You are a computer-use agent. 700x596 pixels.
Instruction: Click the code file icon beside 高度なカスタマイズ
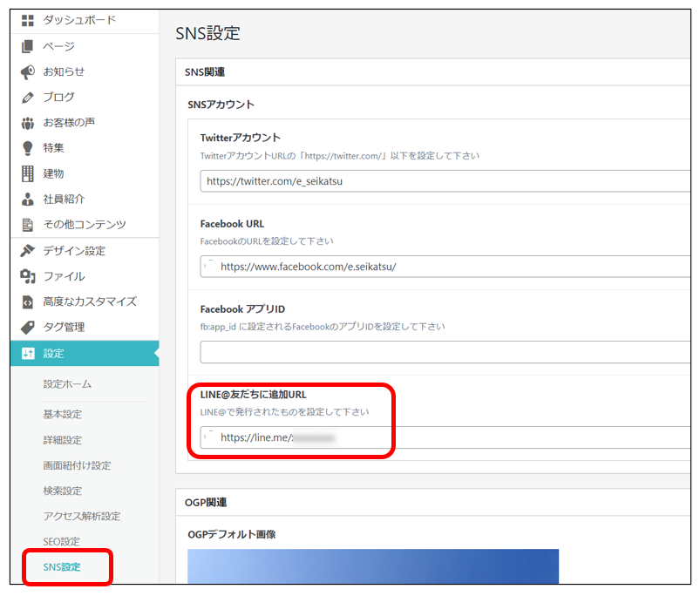coord(27,301)
